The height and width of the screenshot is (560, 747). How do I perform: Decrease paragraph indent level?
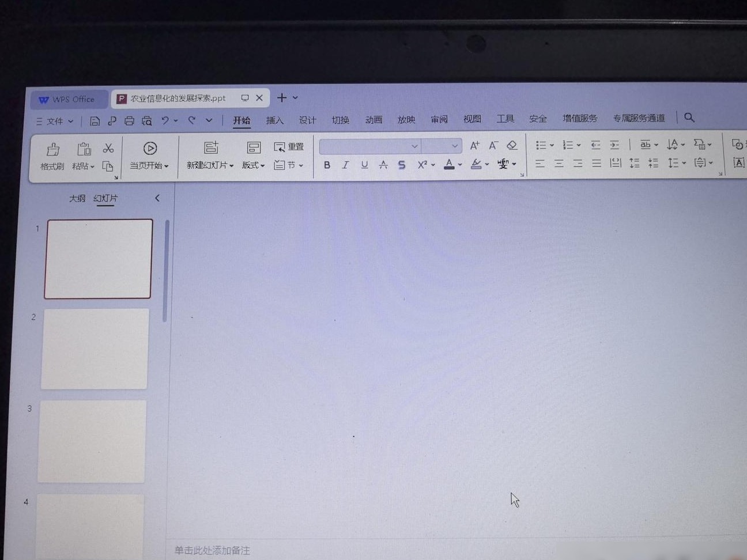click(x=595, y=145)
